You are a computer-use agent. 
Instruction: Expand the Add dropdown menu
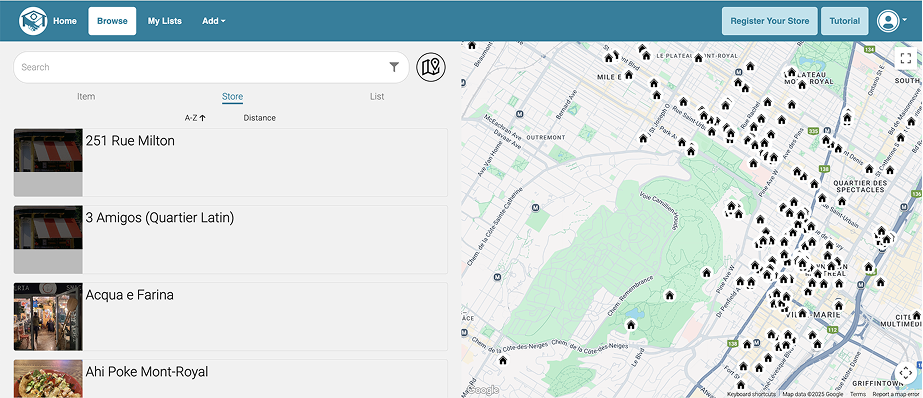coord(214,21)
